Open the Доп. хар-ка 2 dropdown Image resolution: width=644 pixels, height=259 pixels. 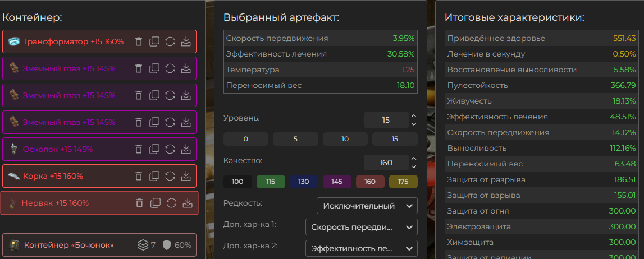point(362,248)
